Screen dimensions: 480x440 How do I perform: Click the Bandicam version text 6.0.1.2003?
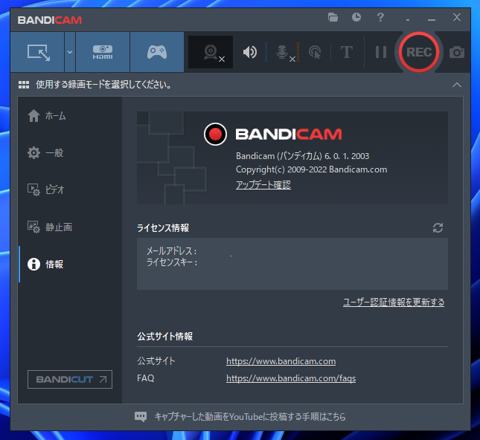click(x=303, y=156)
